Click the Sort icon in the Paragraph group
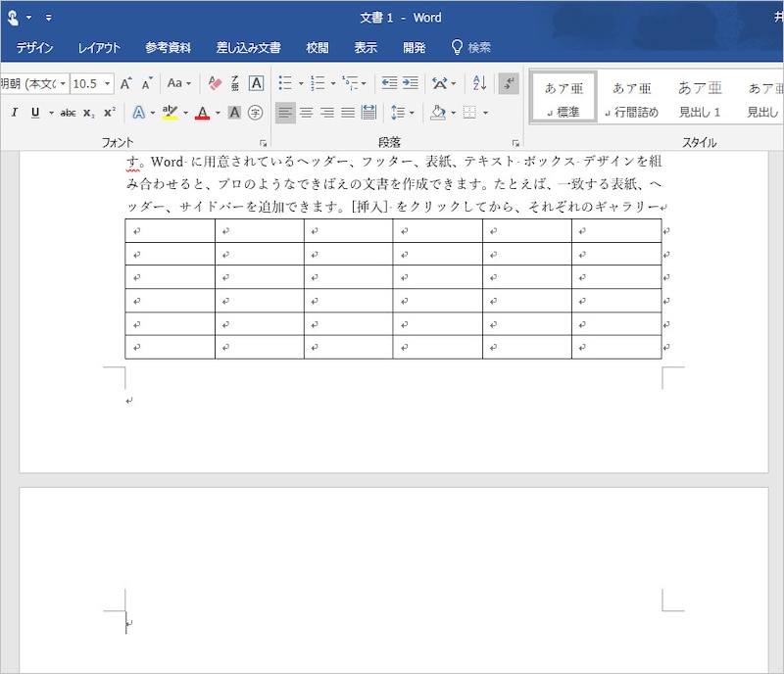The width and height of the screenshot is (784, 674). pyautogui.click(x=478, y=82)
